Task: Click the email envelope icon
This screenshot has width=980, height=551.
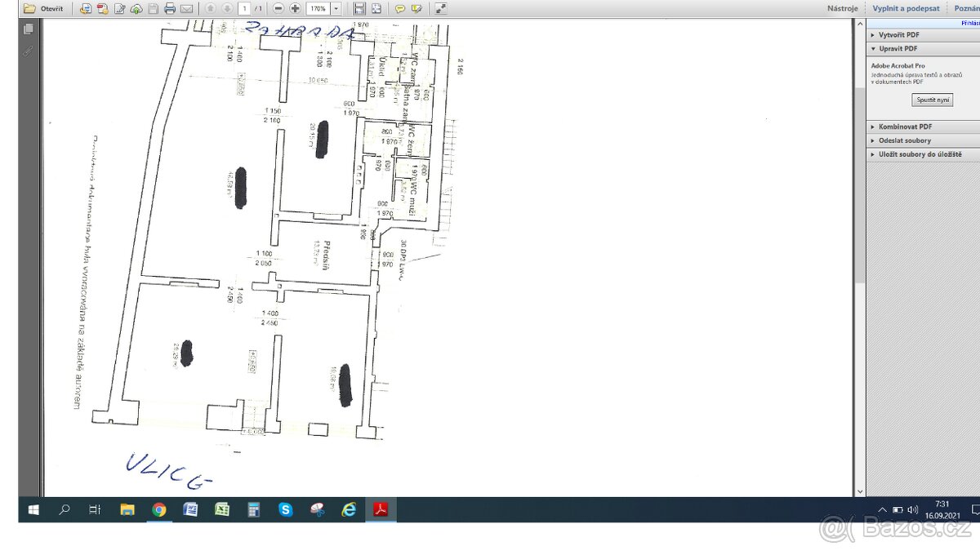Action: pyautogui.click(x=187, y=9)
